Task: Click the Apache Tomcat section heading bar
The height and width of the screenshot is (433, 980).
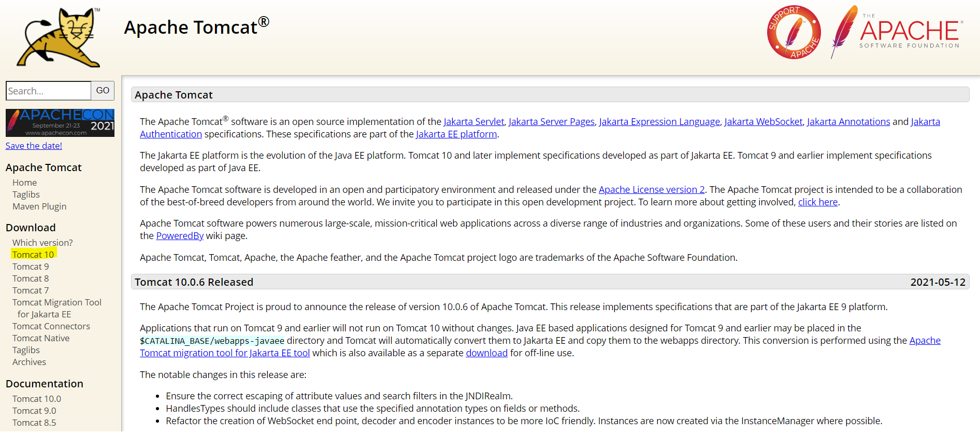Action: (x=550, y=94)
